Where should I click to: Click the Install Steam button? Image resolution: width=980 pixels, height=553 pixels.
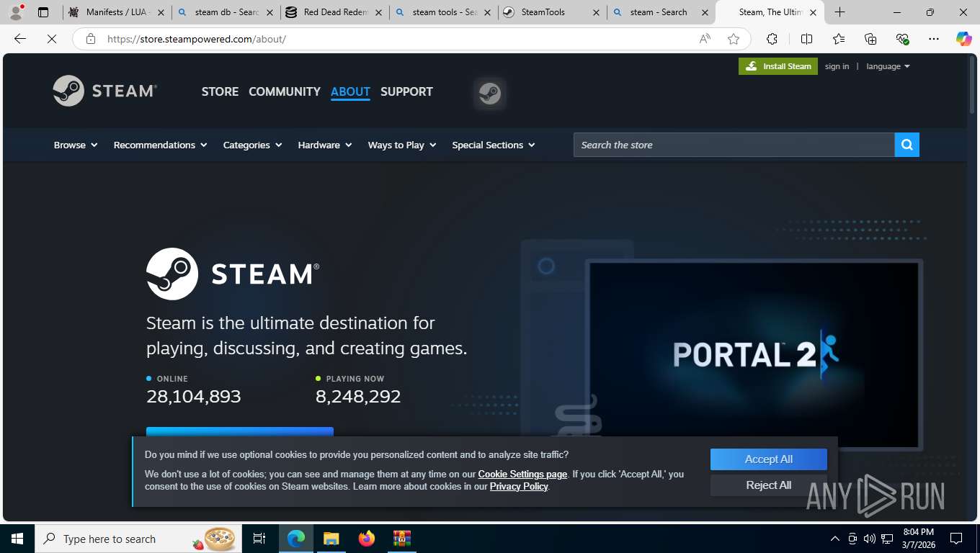pyautogui.click(x=778, y=66)
